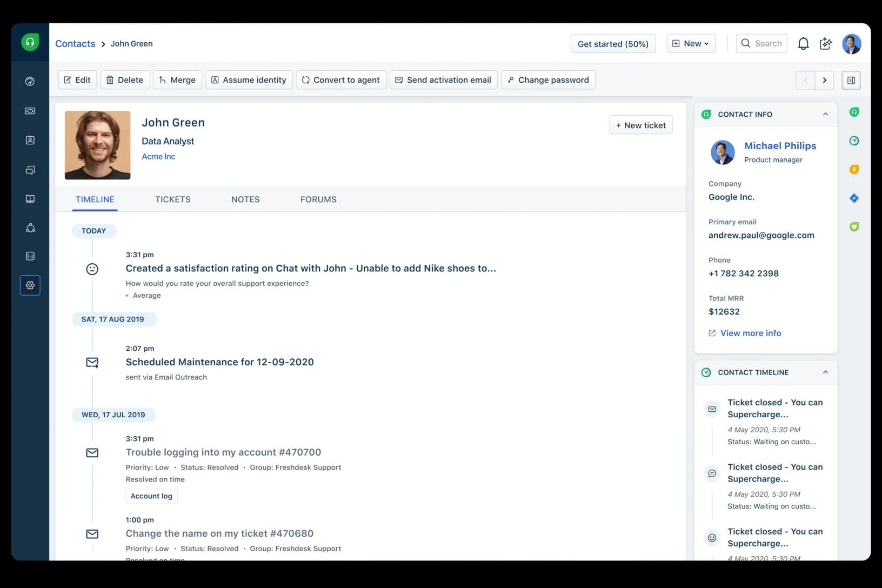
Task: Open the tickets icon in sidebar
Action: point(30,111)
